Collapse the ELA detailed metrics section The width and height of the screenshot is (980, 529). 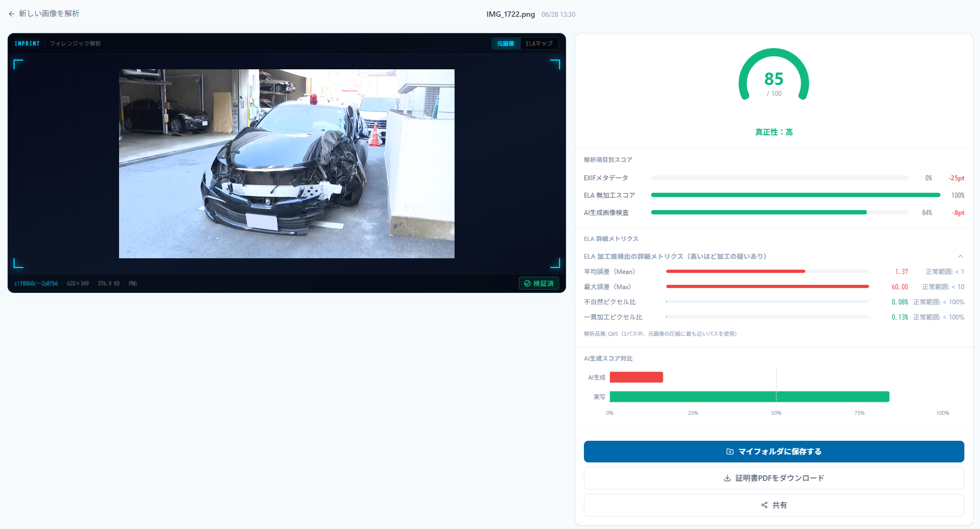[x=960, y=257]
